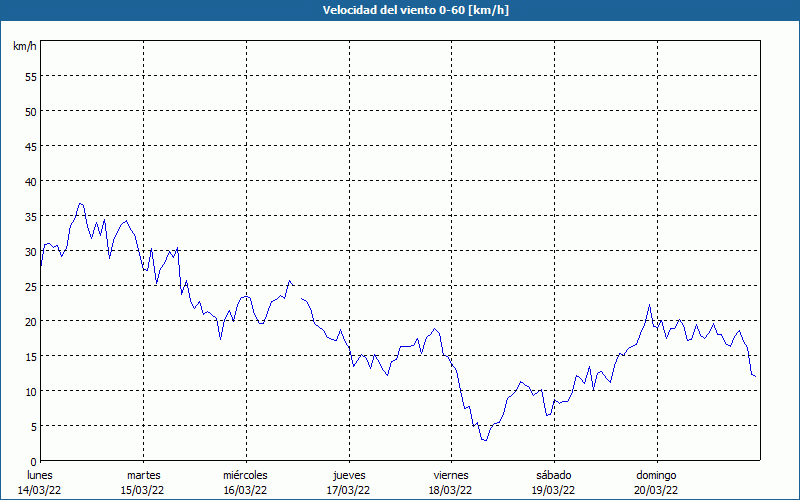Click the '14/03/22' date label

40,490
